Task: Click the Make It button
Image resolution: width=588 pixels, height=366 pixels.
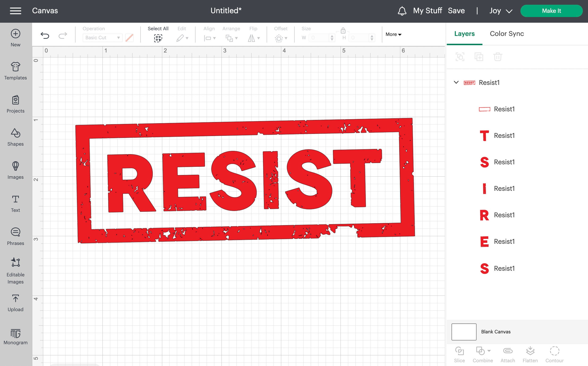Action: tap(551, 11)
